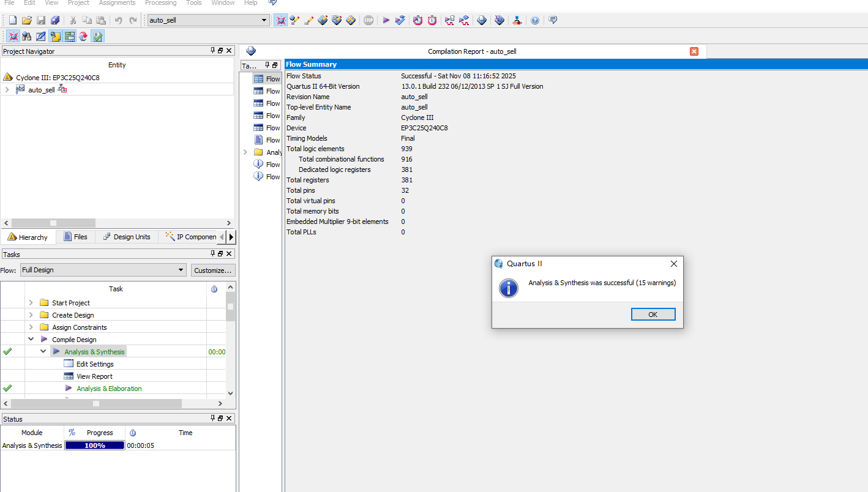Collapse the Compile Design task node
This screenshot has height=492, width=868.
click(31, 340)
